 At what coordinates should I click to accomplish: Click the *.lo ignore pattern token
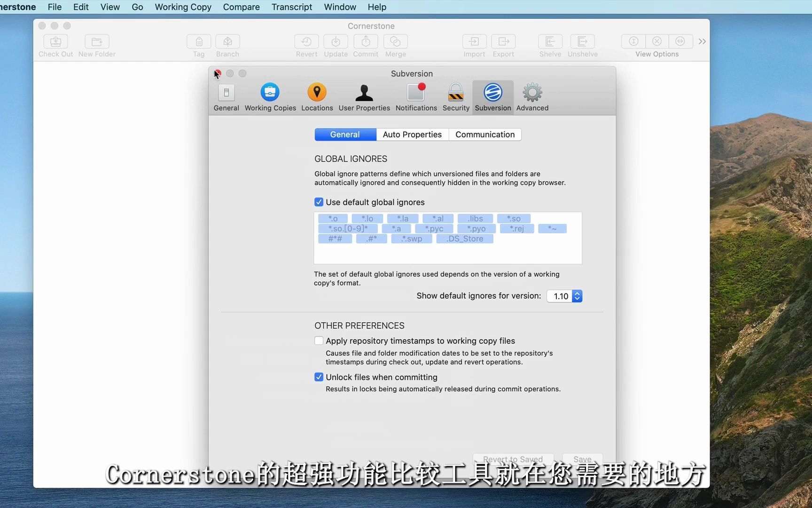click(x=367, y=219)
